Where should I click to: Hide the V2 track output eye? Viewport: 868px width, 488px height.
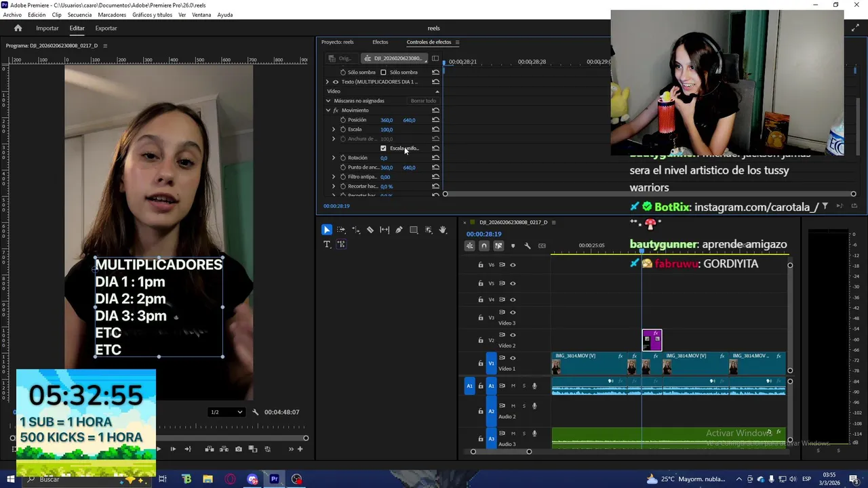(x=513, y=335)
